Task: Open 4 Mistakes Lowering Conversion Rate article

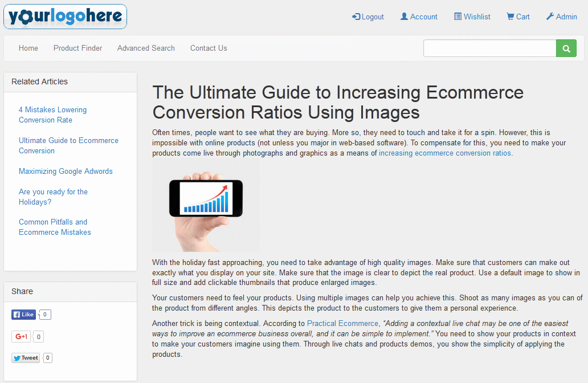Action: click(x=52, y=115)
